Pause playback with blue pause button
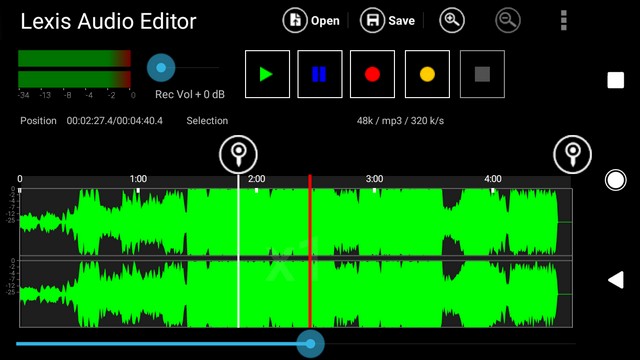Image resolution: width=640 pixels, height=360 pixels. pyautogui.click(x=320, y=74)
